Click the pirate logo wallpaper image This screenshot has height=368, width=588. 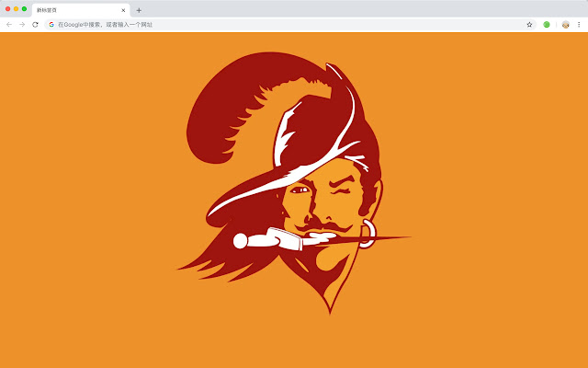pyautogui.click(x=294, y=182)
